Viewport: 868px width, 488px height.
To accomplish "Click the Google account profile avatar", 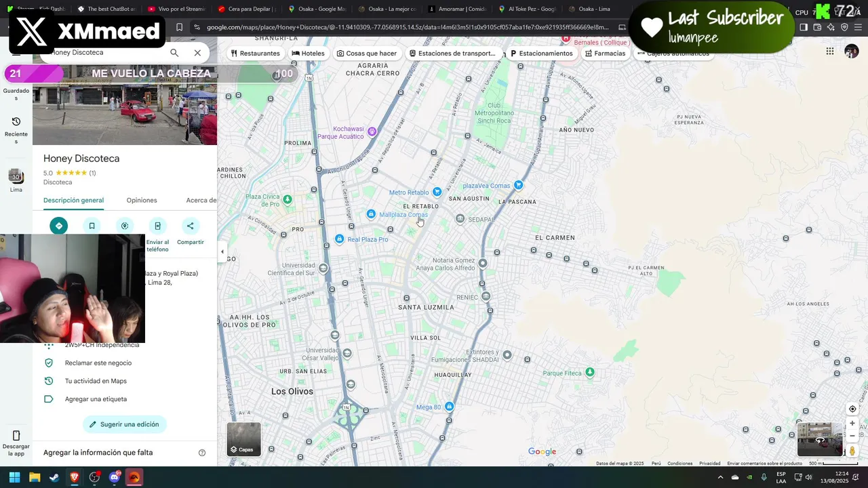I will click(852, 52).
